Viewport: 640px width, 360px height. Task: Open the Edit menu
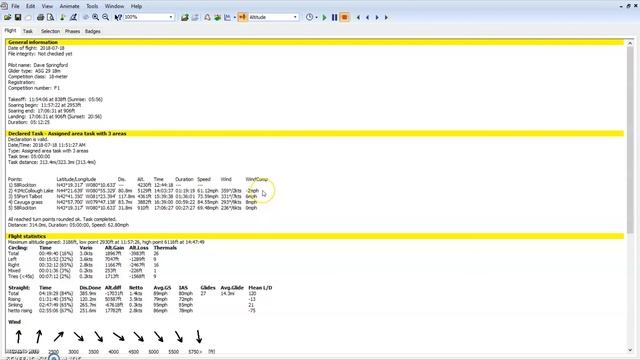click(x=31, y=6)
